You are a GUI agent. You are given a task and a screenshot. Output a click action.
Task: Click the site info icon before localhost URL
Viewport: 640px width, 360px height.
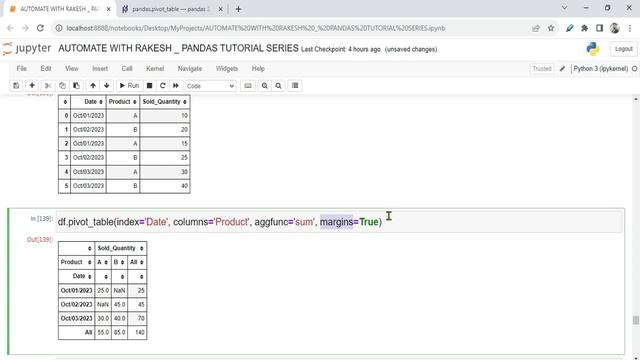(x=59, y=28)
